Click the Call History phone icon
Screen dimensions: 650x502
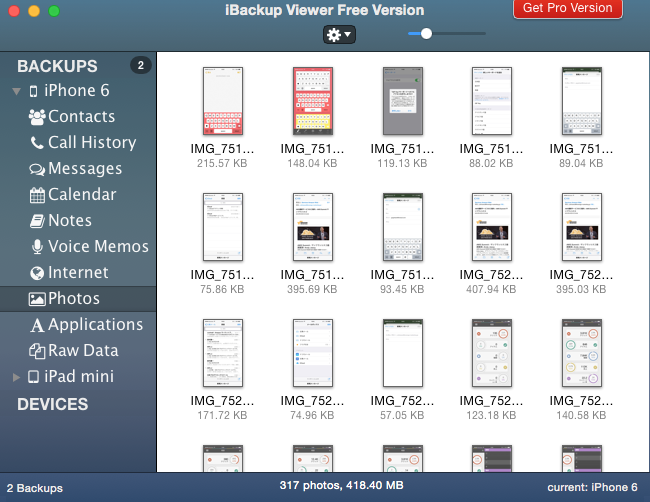[37, 143]
